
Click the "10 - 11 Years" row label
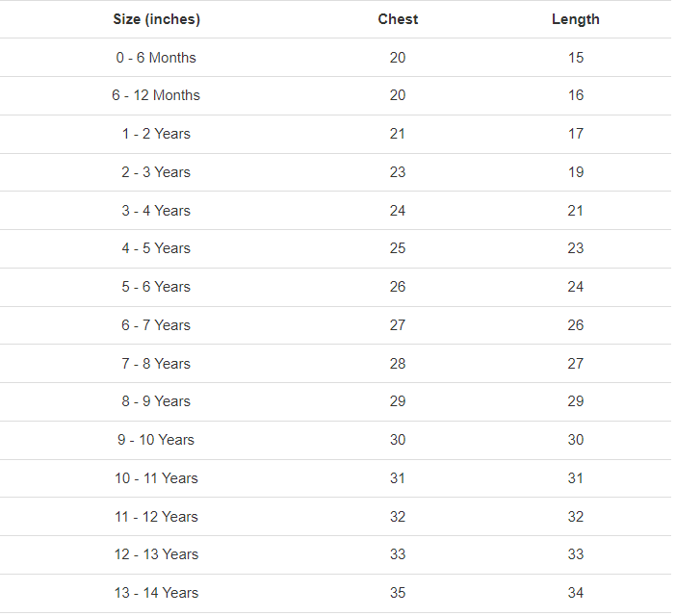point(156,478)
